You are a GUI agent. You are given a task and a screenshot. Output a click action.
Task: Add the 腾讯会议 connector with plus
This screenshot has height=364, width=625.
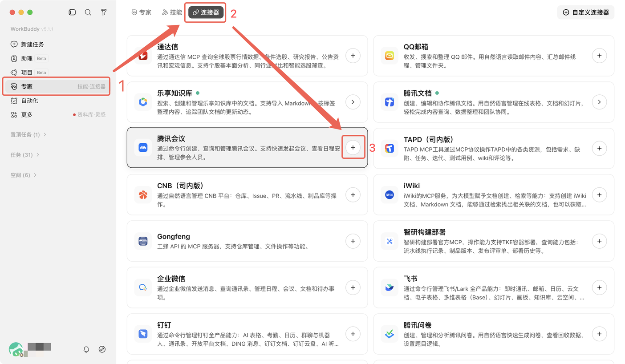(x=353, y=148)
